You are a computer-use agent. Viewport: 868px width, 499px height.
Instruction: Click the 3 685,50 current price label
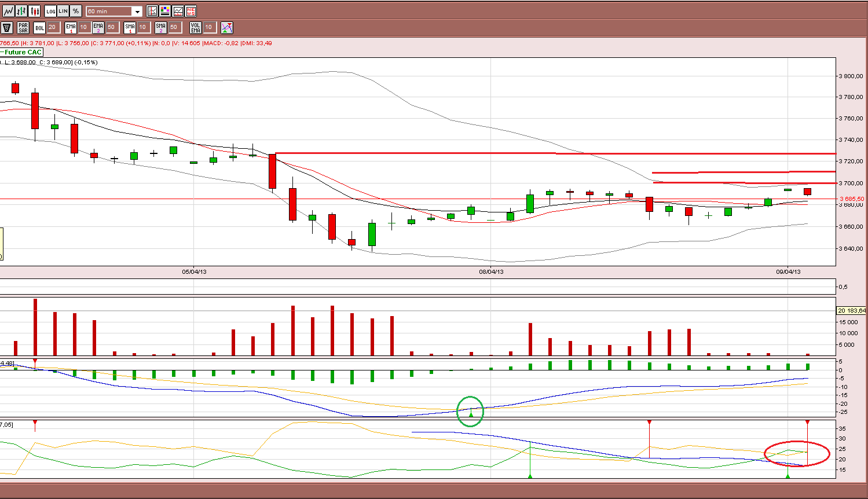852,199
